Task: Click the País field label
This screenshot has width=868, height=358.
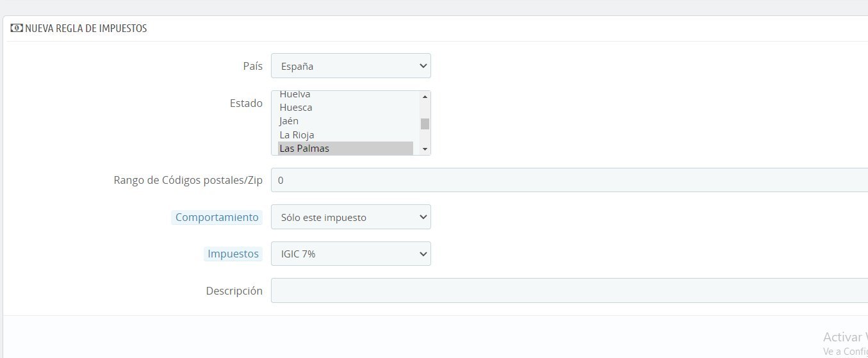Action: (x=253, y=66)
